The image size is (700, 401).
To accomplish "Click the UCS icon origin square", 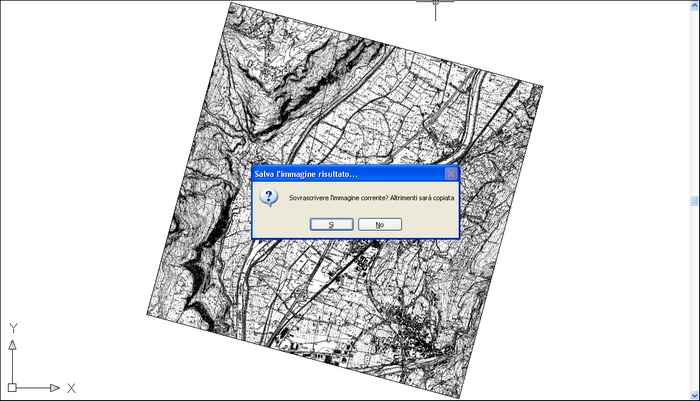I will coord(12,387).
